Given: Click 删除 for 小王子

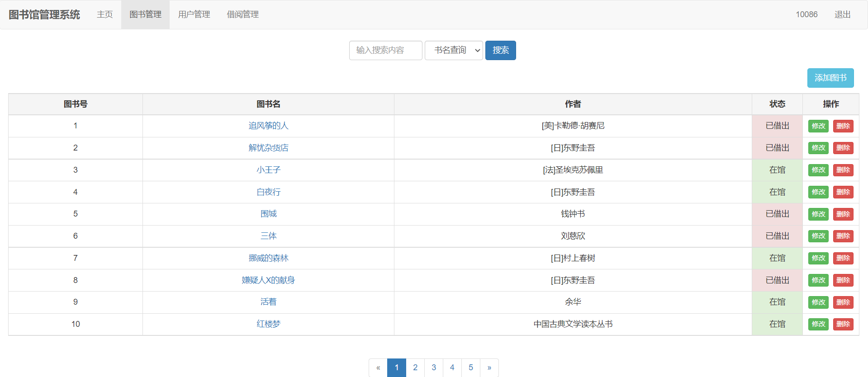Looking at the screenshot, I should click(x=843, y=170).
